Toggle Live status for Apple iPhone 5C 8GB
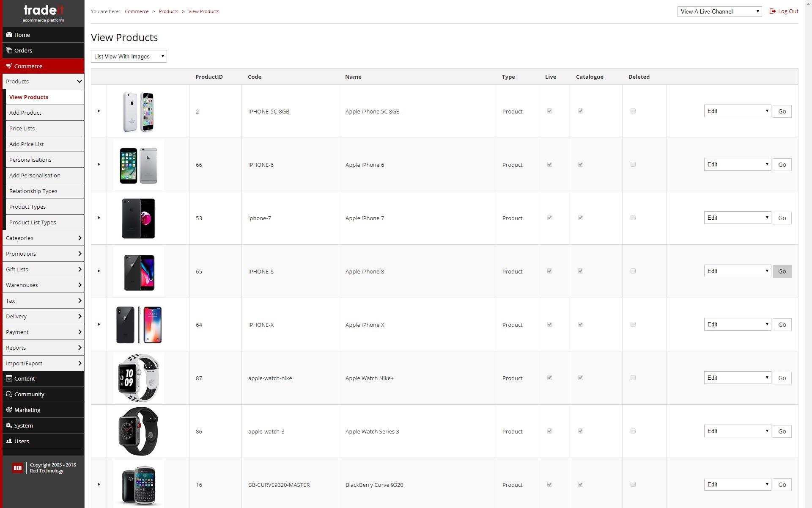 click(549, 110)
